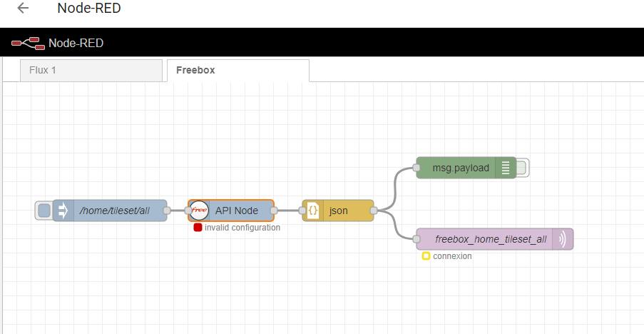Click the output port of json node

point(373,211)
